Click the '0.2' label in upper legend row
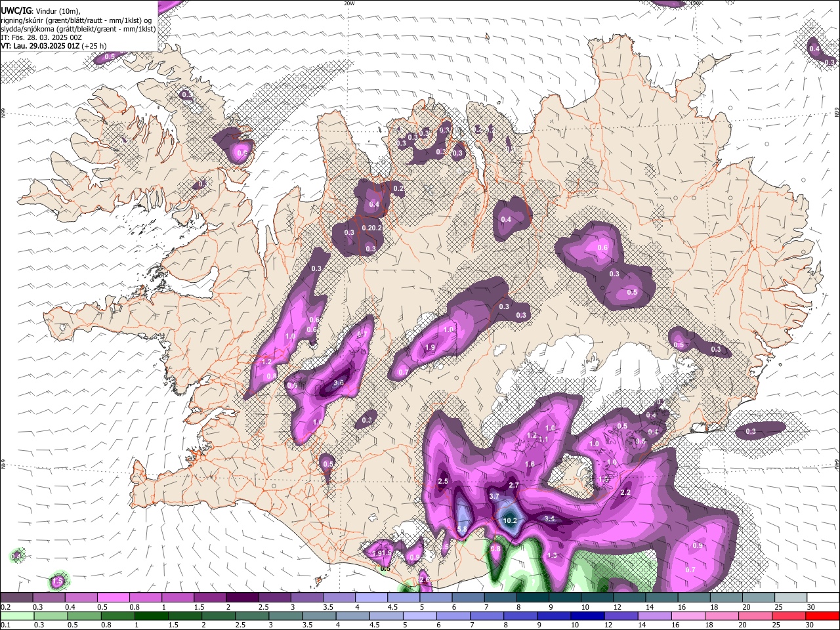840x630 pixels. (x=6, y=607)
